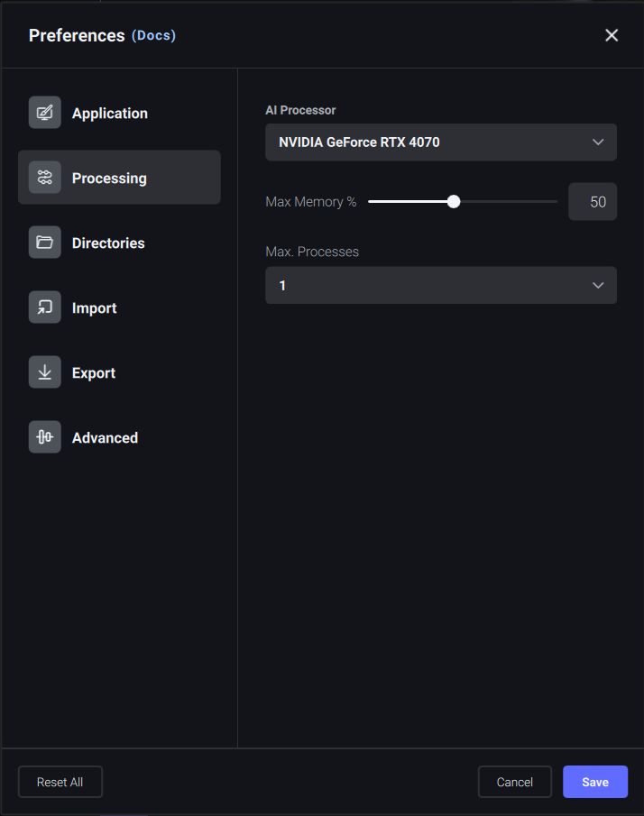Select the Import preferences section

[94, 307]
